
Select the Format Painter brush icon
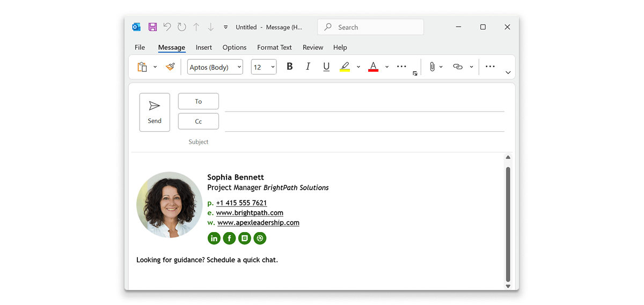coord(170,67)
